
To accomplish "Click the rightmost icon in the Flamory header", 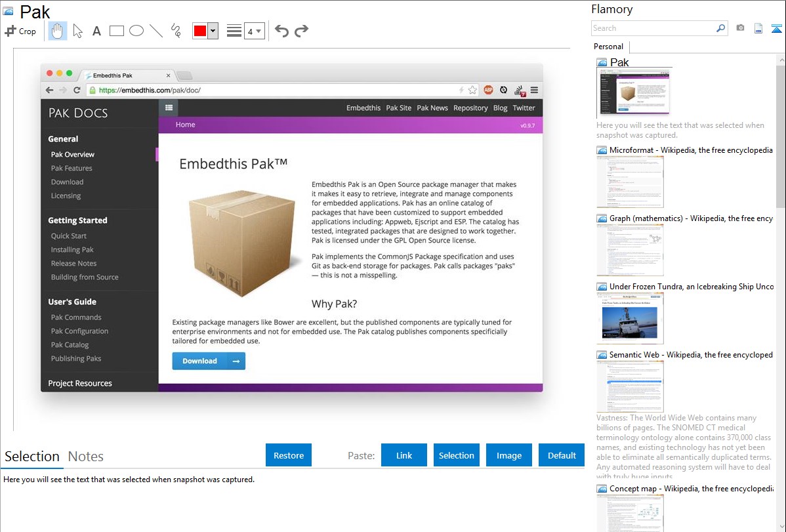I will 776,28.
